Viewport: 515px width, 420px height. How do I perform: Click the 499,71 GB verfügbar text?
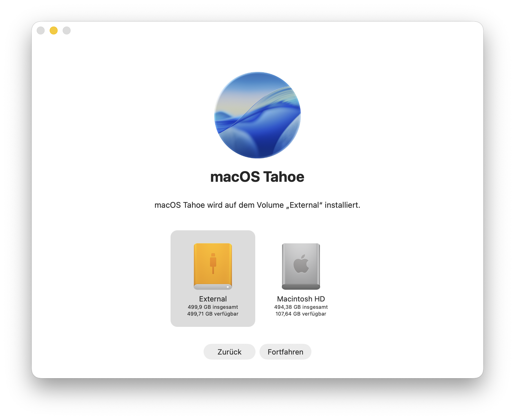213,314
